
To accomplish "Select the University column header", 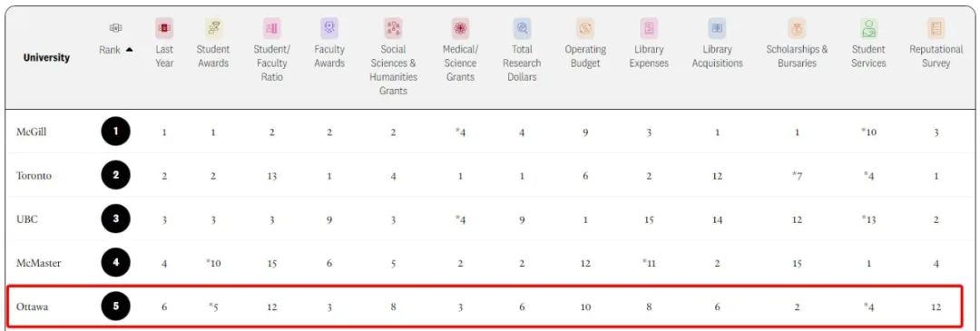I will 46,57.
